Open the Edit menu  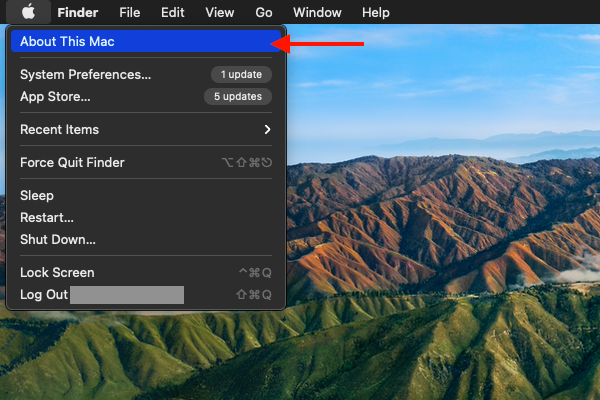[173, 13]
